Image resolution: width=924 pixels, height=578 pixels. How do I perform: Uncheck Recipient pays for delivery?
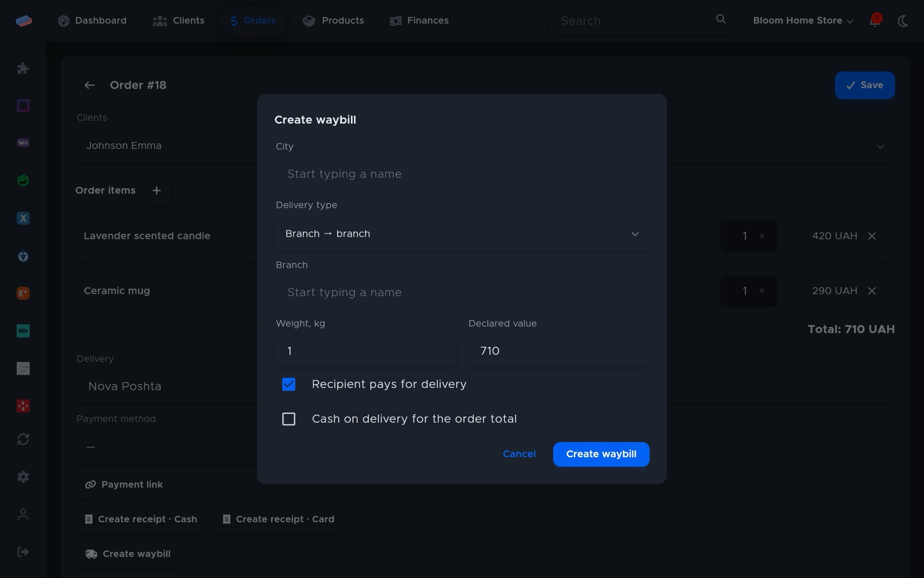click(289, 384)
